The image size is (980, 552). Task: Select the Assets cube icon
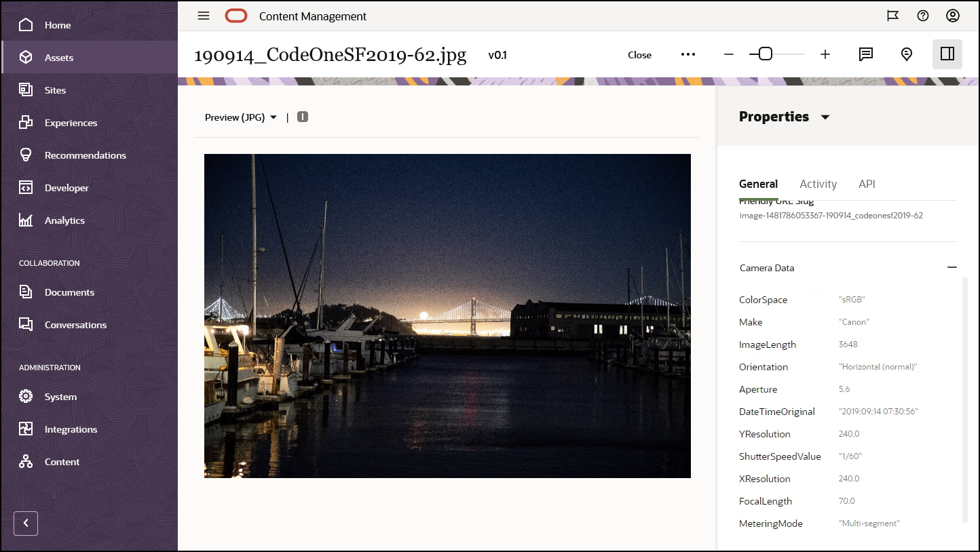tap(26, 58)
